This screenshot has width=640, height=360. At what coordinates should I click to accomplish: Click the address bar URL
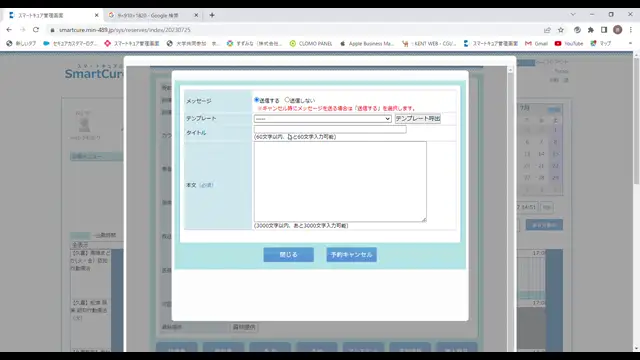[125, 30]
